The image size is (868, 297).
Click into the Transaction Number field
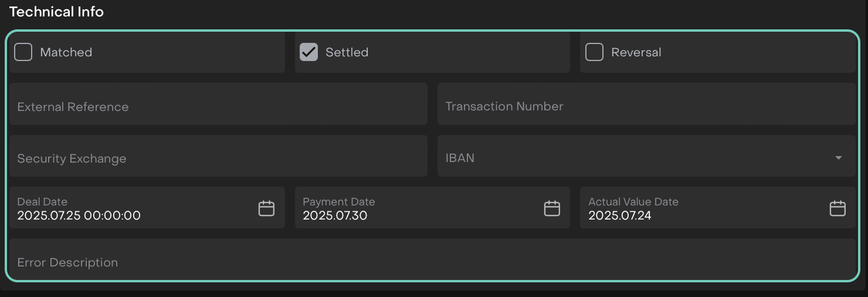(x=646, y=106)
